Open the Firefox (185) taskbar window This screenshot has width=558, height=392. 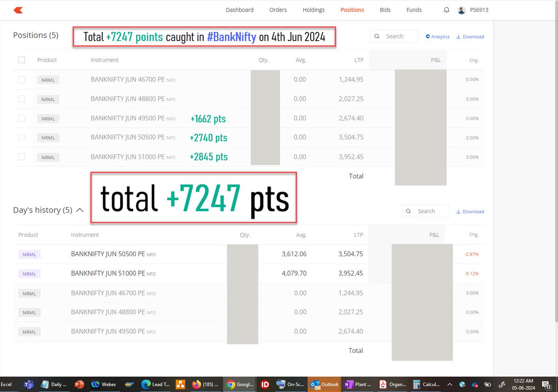[x=206, y=385]
